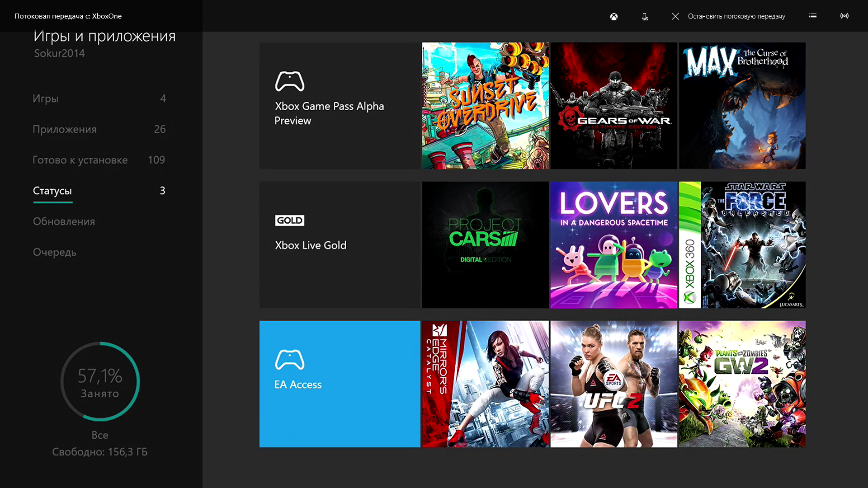Click the GOLD badge icon
This screenshot has height=488, width=868.
tap(289, 221)
